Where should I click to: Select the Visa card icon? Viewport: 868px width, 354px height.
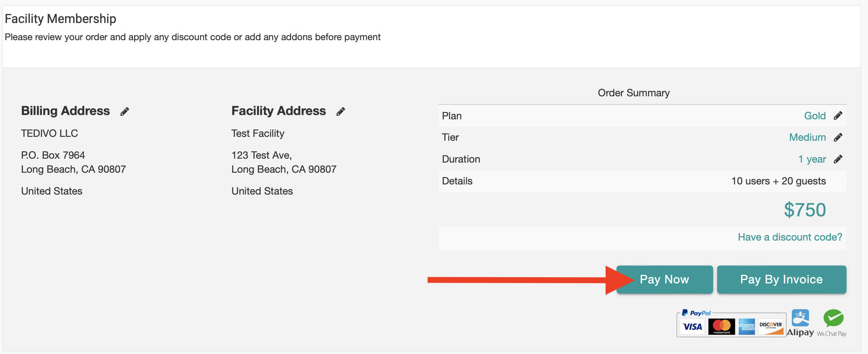coord(693,327)
